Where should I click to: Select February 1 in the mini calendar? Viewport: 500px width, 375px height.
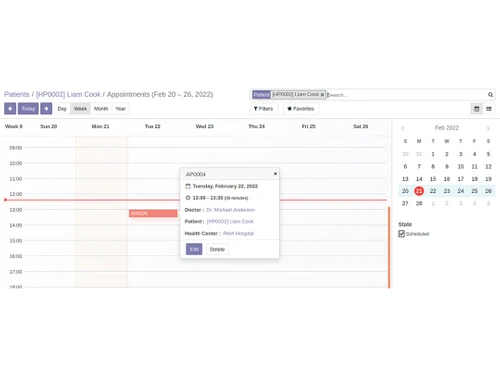click(433, 154)
